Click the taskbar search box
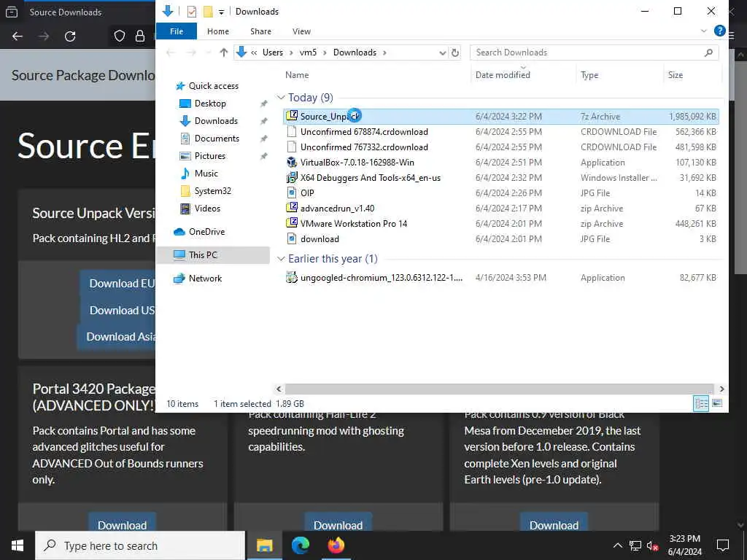The image size is (747, 560). point(140,545)
